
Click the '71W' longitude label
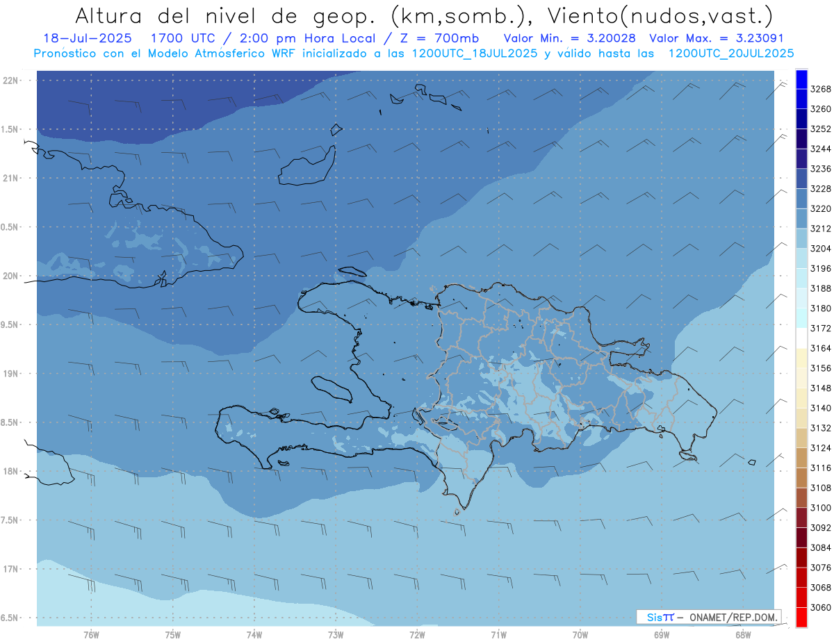(x=498, y=635)
